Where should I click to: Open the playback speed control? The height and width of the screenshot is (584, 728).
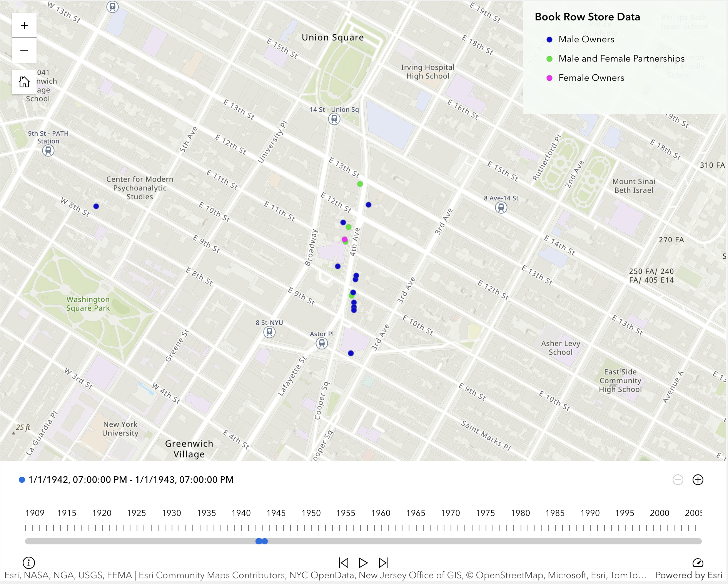pyautogui.click(x=698, y=563)
